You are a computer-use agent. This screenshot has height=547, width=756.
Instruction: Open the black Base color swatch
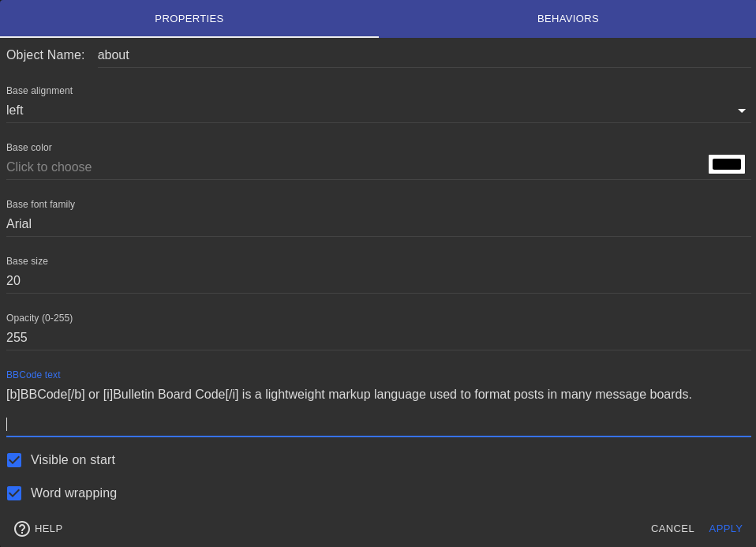(x=726, y=164)
